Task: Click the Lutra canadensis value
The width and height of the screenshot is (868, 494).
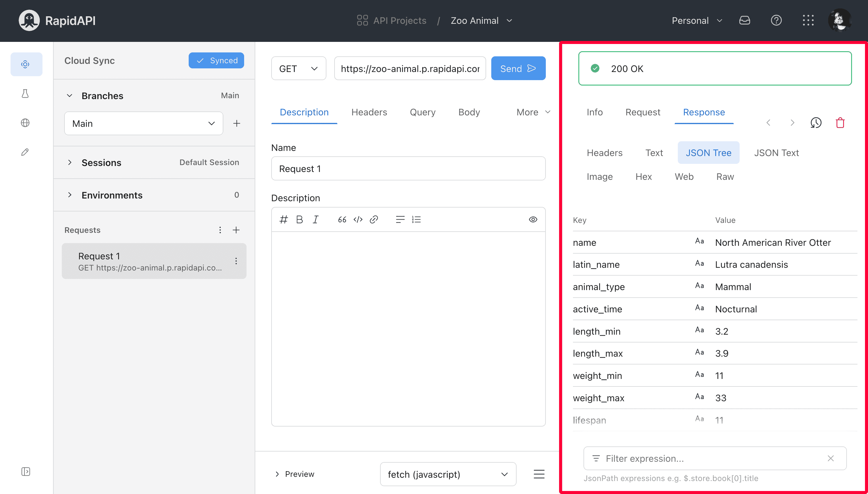Action: coord(752,265)
